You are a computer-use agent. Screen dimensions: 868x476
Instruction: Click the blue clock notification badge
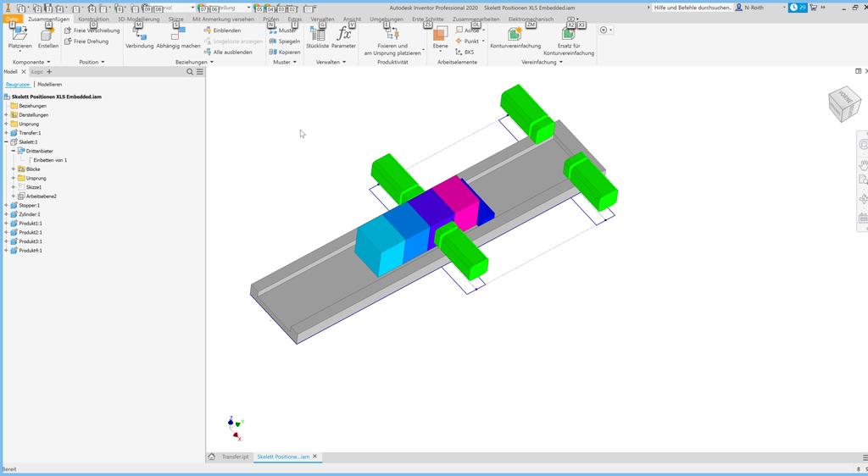[x=798, y=8]
